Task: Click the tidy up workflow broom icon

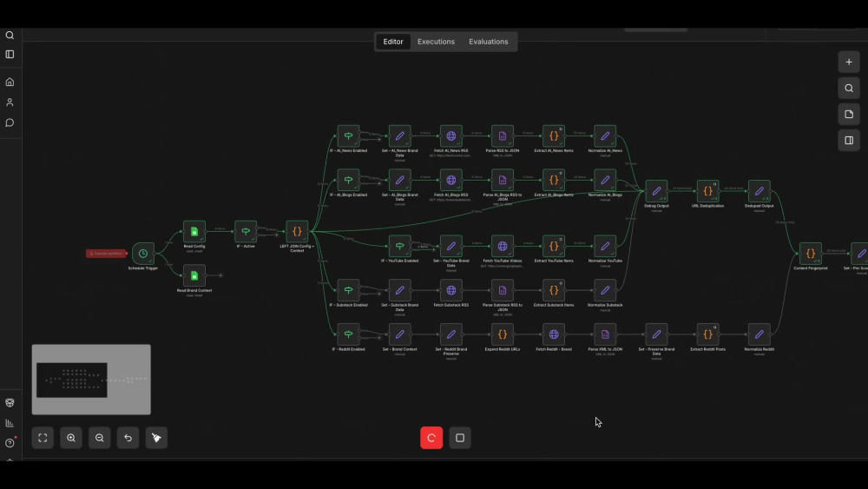Action: pyautogui.click(x=156, y=438)
